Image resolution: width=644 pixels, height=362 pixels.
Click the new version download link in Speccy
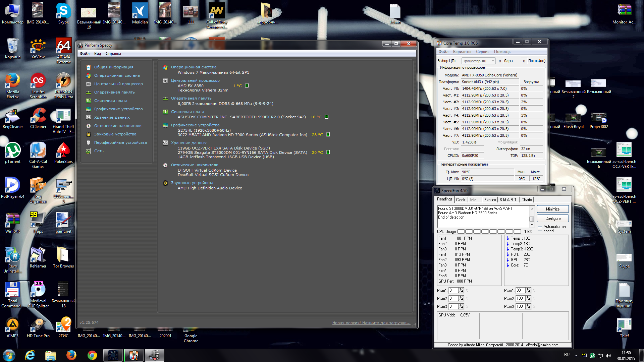(x=371, y=323)
